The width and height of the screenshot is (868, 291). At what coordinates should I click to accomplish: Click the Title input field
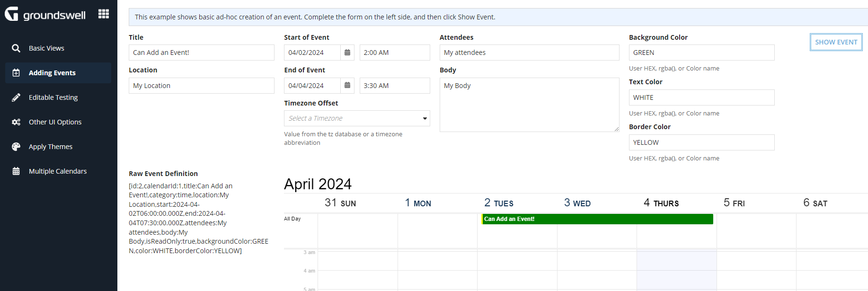pyautogui.click(x=202, y=53)
